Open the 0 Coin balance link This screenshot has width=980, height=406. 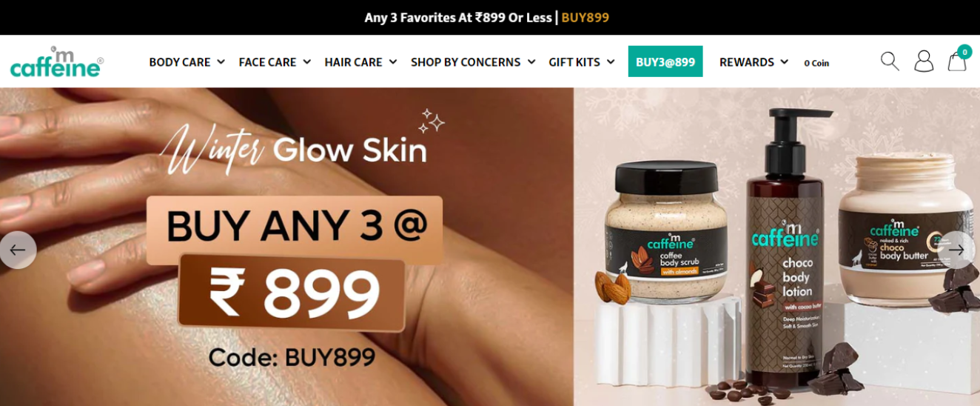[816, 63]
